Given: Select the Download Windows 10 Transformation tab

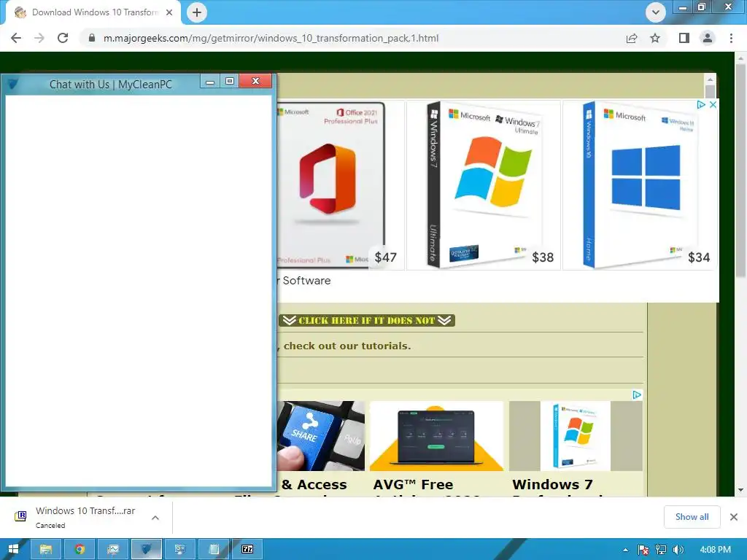Looking at the screenshot, I should point(93,12).
